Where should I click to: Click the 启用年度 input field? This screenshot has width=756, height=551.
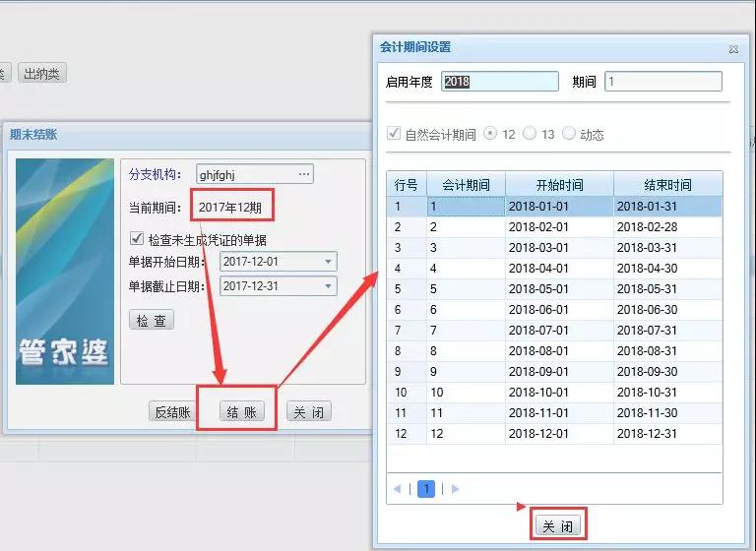point(500,83)
